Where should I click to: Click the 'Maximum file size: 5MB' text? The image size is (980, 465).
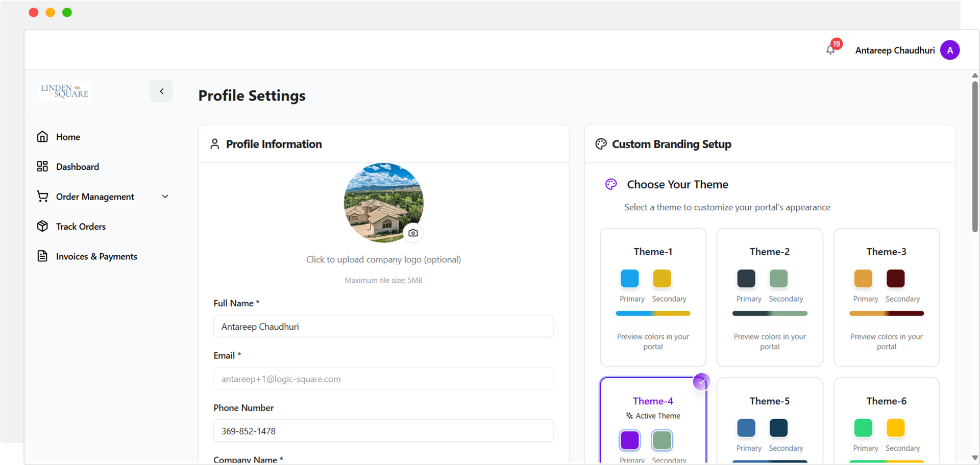pyautogui.click(x=383, y=280)
